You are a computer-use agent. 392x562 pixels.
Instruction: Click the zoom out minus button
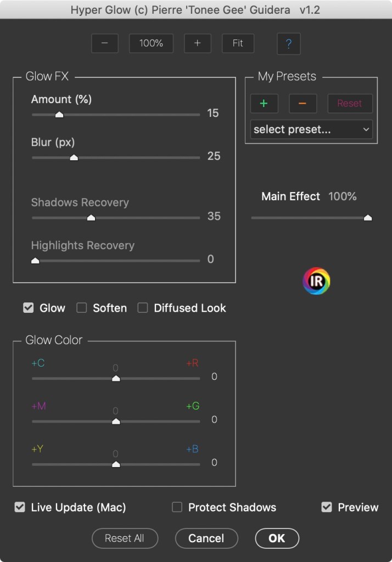click(x=105, y=43)
